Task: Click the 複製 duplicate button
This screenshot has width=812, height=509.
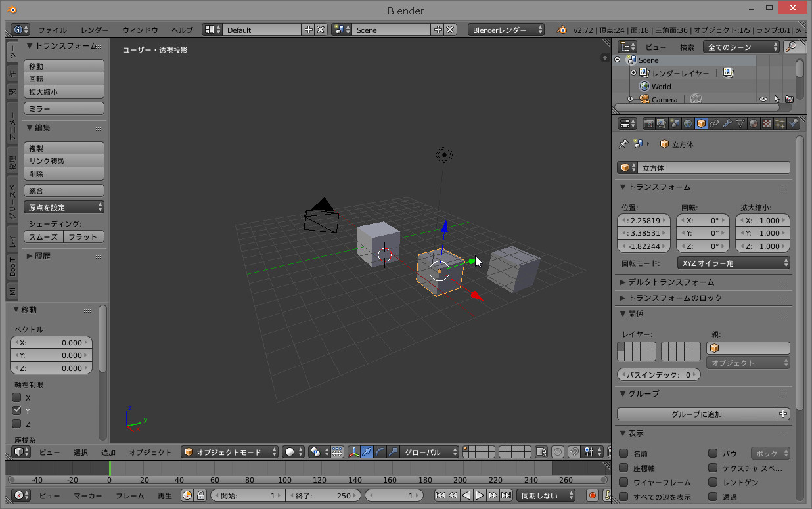Action: pyautogui.click(x=64, y=148)
